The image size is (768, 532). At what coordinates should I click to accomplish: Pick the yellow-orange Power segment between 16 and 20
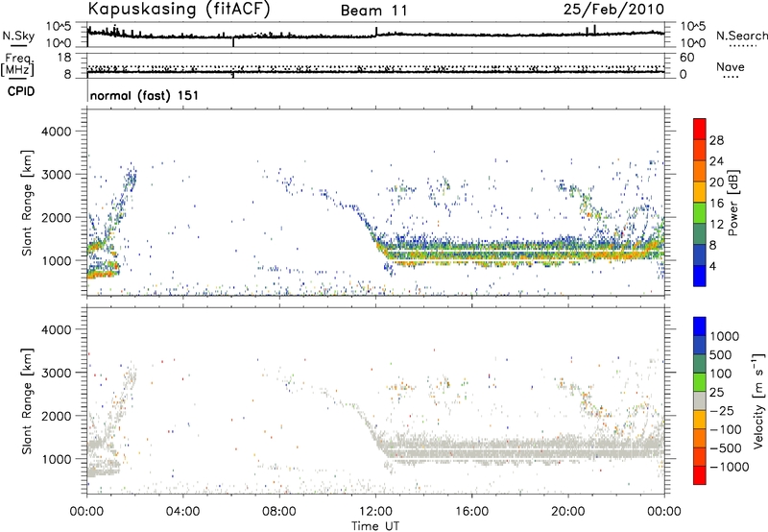pyautogui.click(x=700, y=191)
